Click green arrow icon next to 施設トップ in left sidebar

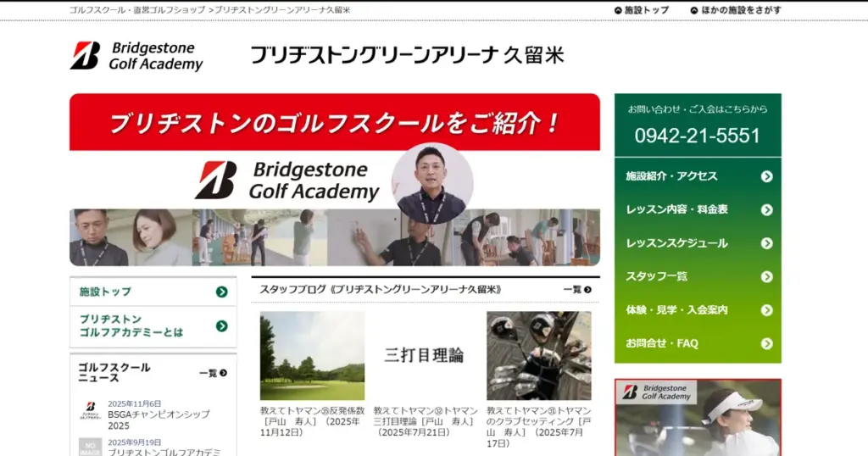coord(221,292)
